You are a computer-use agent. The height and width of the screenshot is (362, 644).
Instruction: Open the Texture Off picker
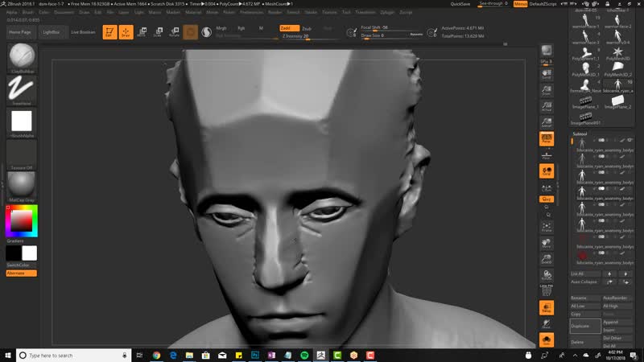(22, 155)
